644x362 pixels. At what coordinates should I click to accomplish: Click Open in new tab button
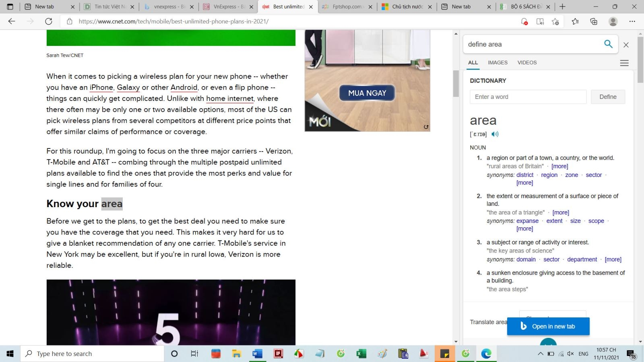(548, 326)
